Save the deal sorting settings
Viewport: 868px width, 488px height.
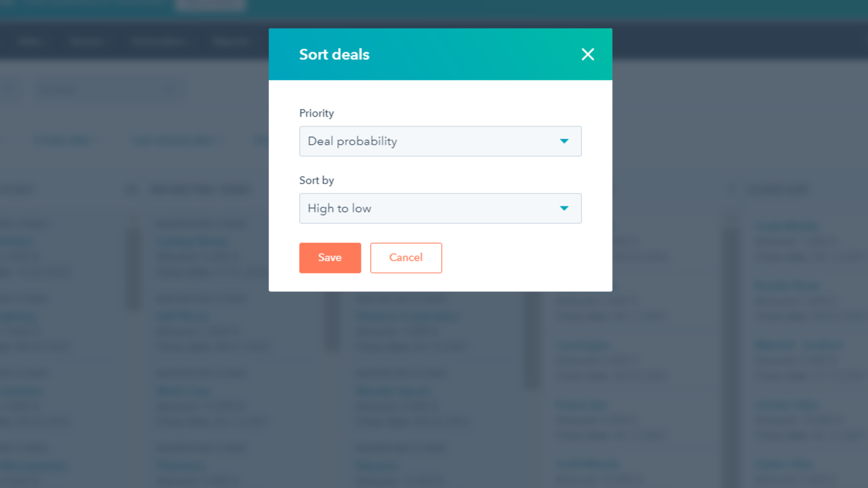click(x=330, y=258)
